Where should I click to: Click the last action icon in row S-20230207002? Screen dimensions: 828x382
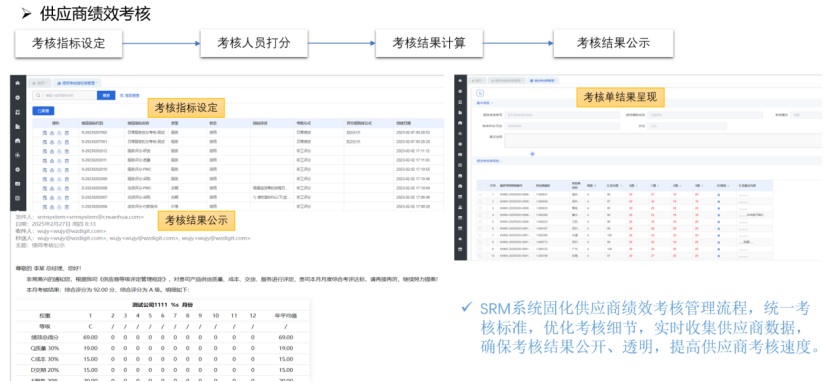67,132
